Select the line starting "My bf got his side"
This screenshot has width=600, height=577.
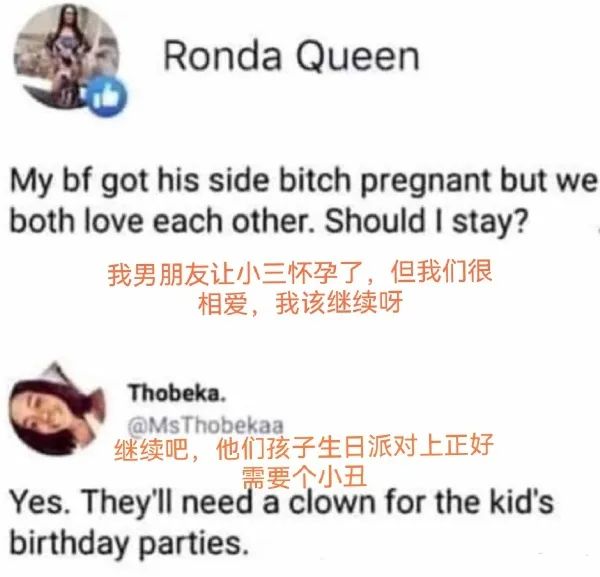303,181
